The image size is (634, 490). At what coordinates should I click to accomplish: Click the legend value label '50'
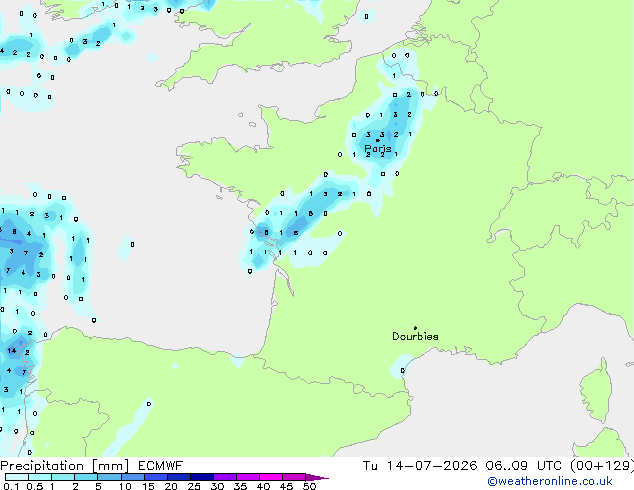(x=309, y=486)
